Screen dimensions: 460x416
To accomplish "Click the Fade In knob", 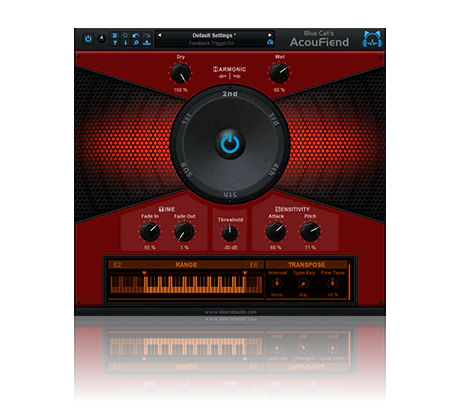I will point(150,232).
